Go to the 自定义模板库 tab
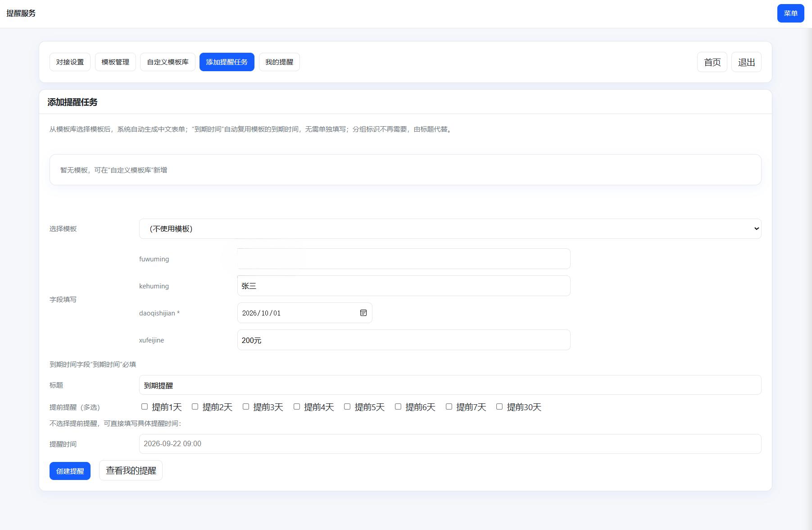 click(x=168, y=62)
